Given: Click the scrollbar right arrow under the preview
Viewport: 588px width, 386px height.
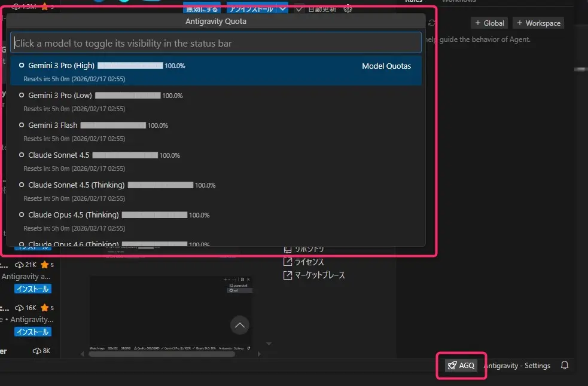Looking at the screenshot, I should click(x=259, y=354).
